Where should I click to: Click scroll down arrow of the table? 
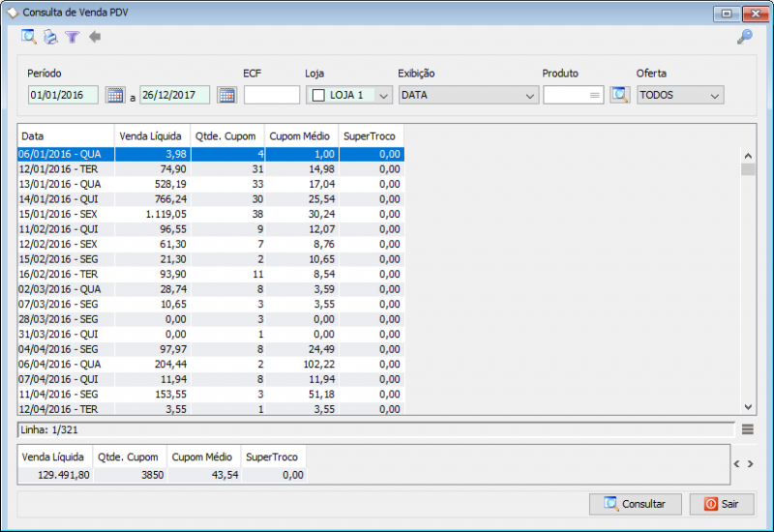click(x=748, y=407)
